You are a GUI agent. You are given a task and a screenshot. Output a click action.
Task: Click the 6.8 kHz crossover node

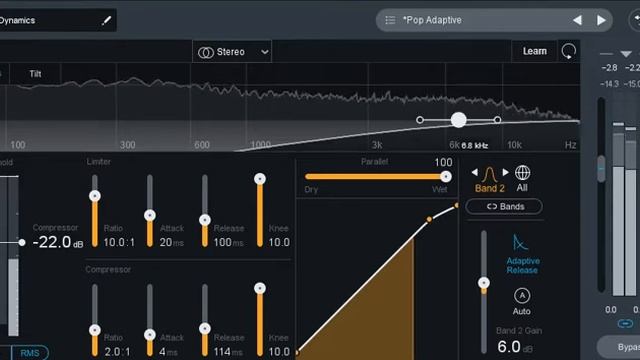(458, 120)
